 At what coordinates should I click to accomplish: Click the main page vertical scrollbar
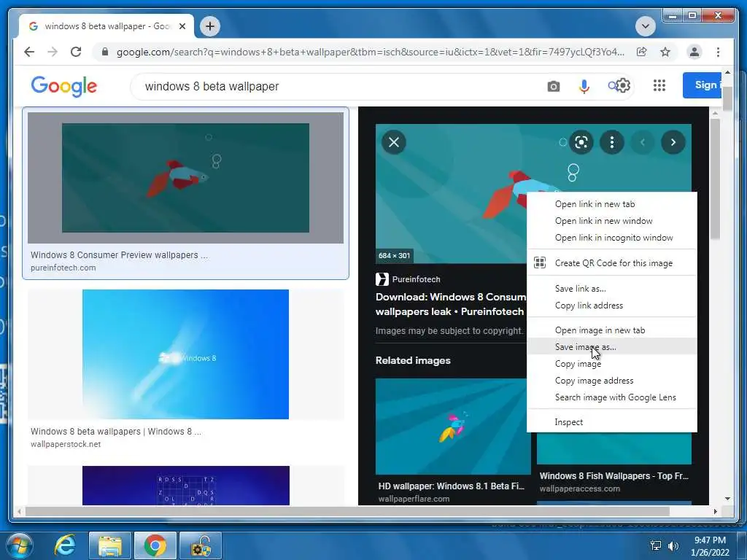[x=727, y=98]
